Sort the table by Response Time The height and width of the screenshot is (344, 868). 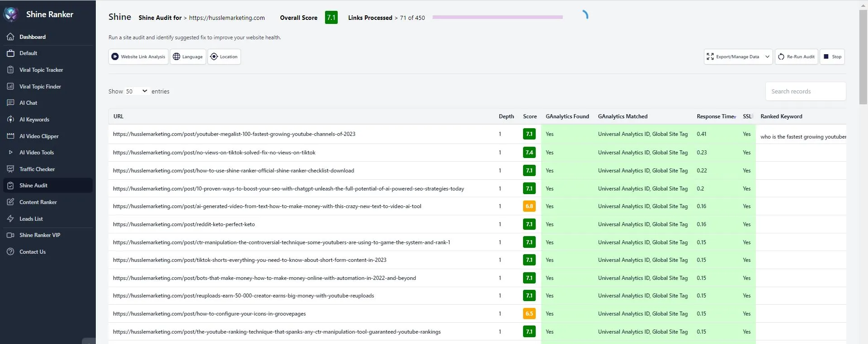(716, 116)
